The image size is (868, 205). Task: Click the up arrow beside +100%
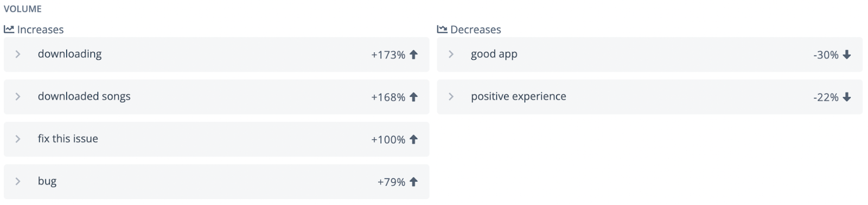413,139
